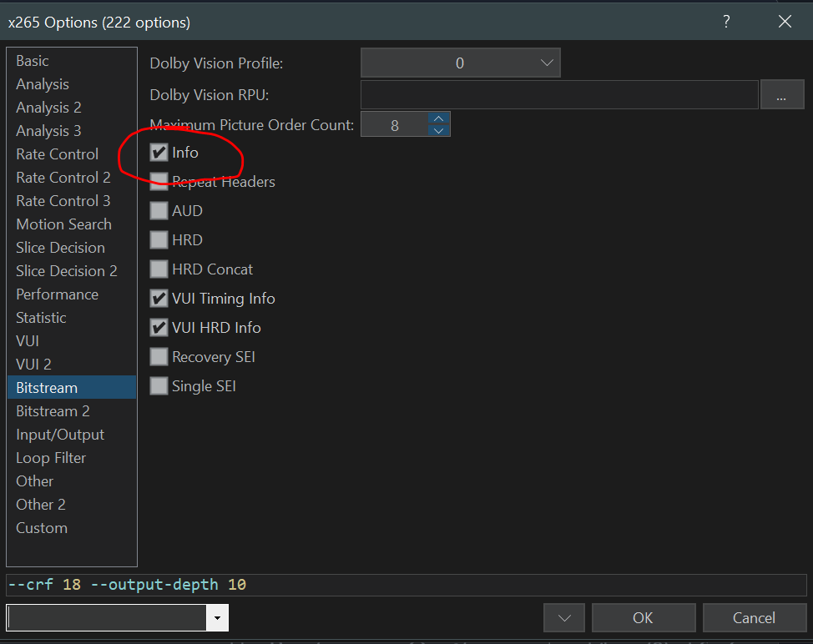813x644 pixels.
Task: Browse for a Dolby Vision RPU file
Action: tap(781, 94)
